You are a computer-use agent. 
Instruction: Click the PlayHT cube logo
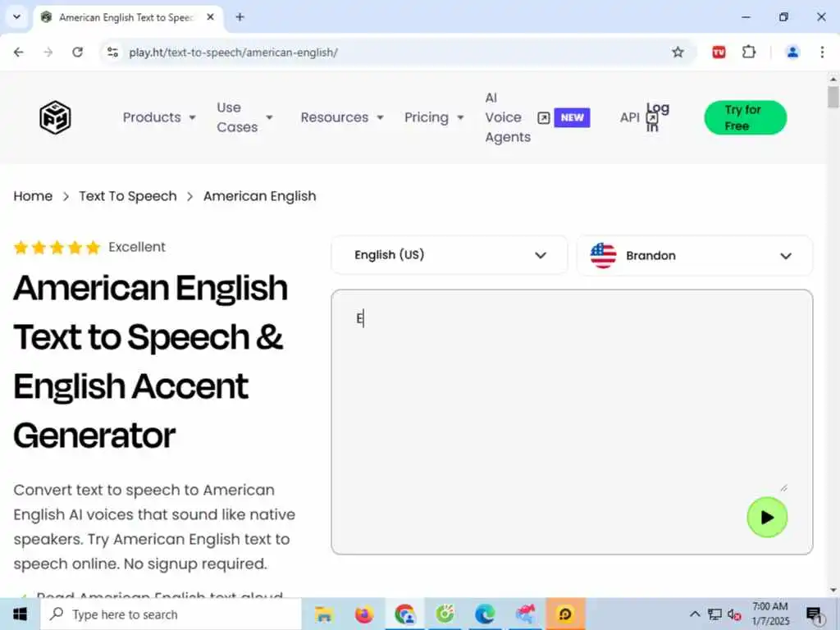pos(55,117)
